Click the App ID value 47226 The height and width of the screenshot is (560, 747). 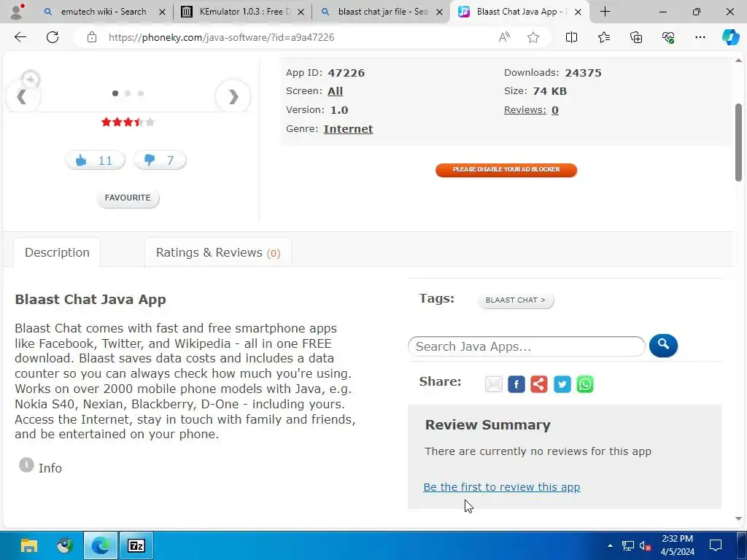pos(347,73)
